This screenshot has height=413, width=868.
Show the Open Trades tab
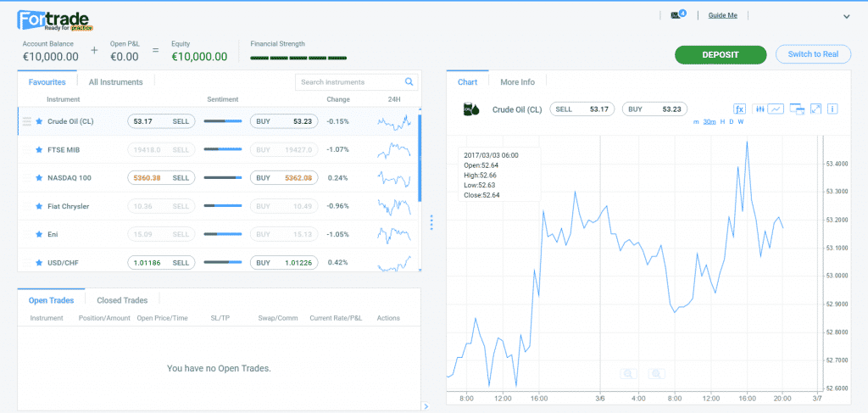pyautogui.click(x=51, y=300)
